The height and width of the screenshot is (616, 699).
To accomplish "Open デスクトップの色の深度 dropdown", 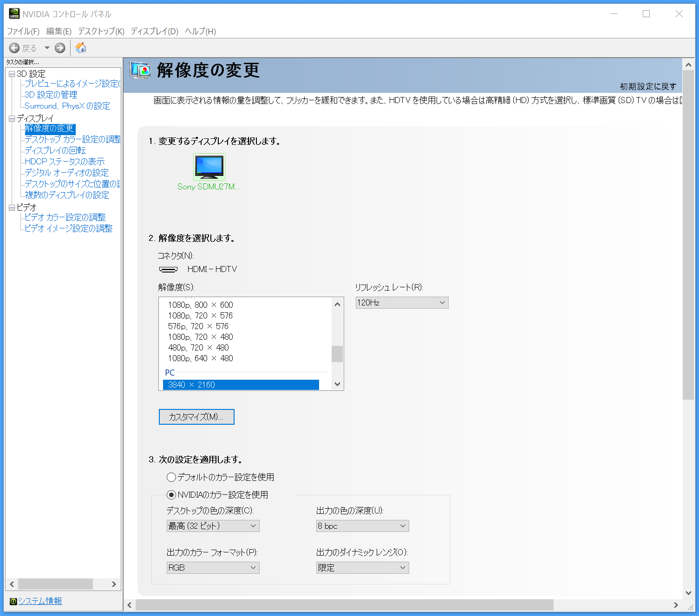I will [x=213, y=526].
